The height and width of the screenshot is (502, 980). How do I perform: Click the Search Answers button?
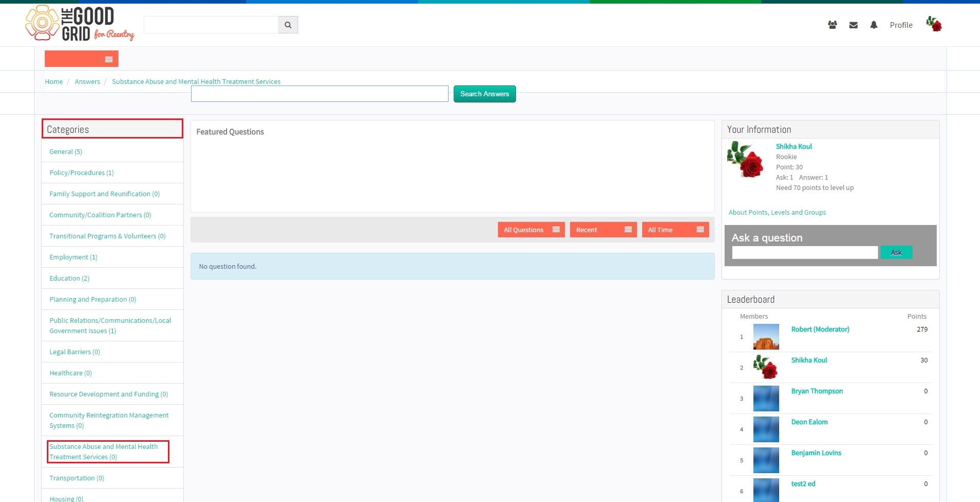coord(485,94)
